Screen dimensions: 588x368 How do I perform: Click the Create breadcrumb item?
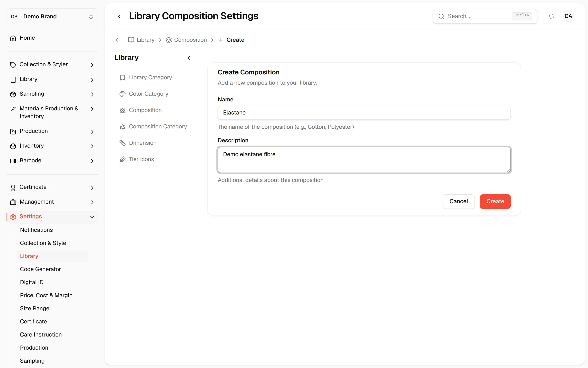[231, 40]
